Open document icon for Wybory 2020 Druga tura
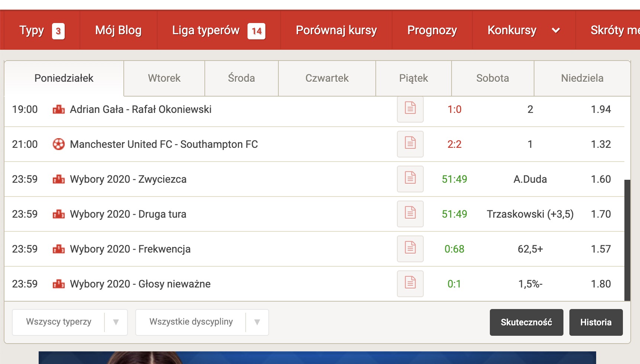Screen dimensions: 640x364 [x=410, y=214]
